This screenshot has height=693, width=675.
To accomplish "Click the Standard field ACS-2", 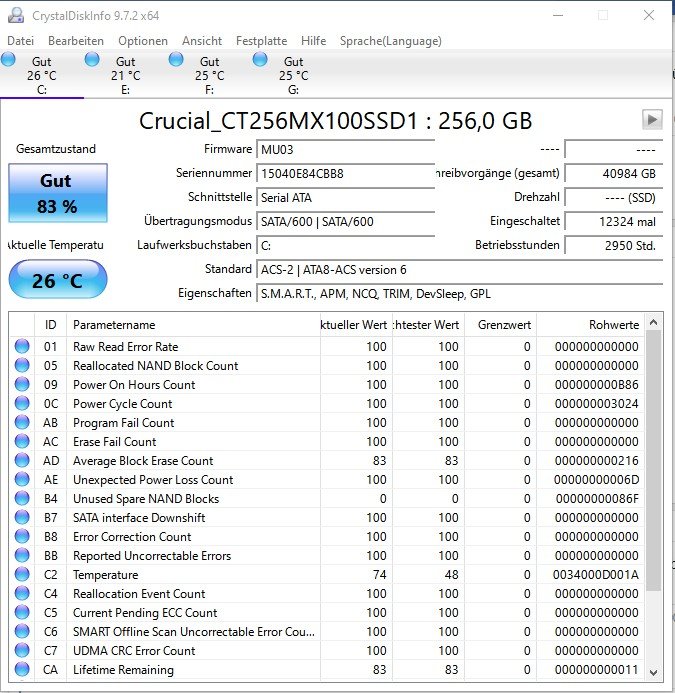I will click(x=460, y=270).
